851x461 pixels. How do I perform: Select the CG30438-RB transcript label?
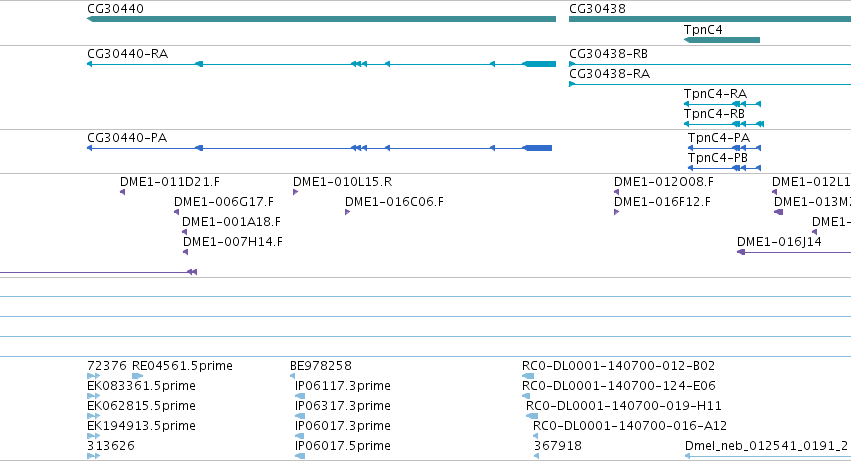[x=608, y=54]
